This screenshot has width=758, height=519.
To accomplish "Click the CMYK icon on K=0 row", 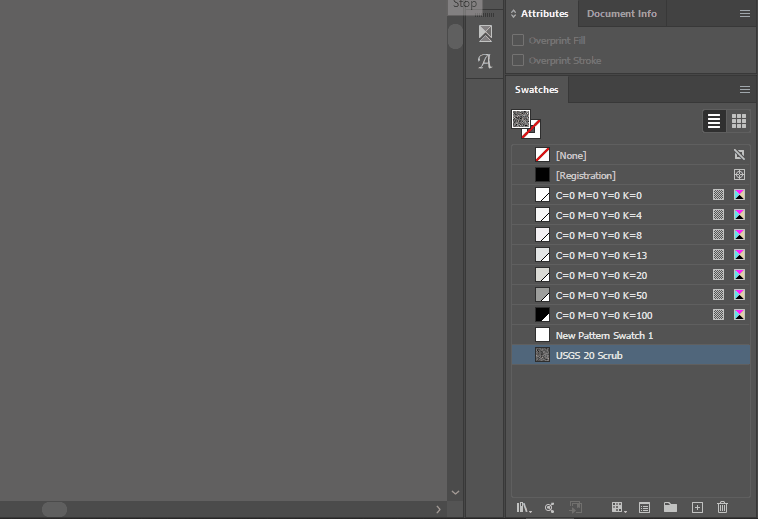I will [x=739, y=195].
